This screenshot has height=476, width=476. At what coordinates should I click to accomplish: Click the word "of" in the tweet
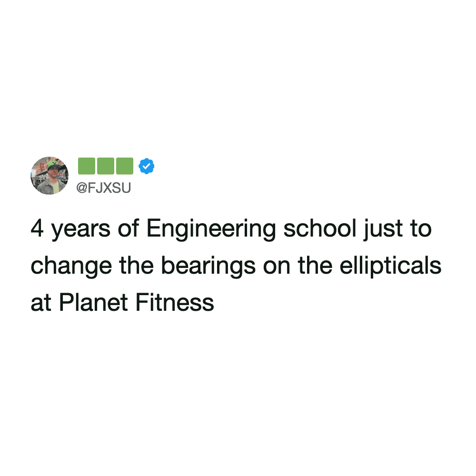(x=128, y=229)
